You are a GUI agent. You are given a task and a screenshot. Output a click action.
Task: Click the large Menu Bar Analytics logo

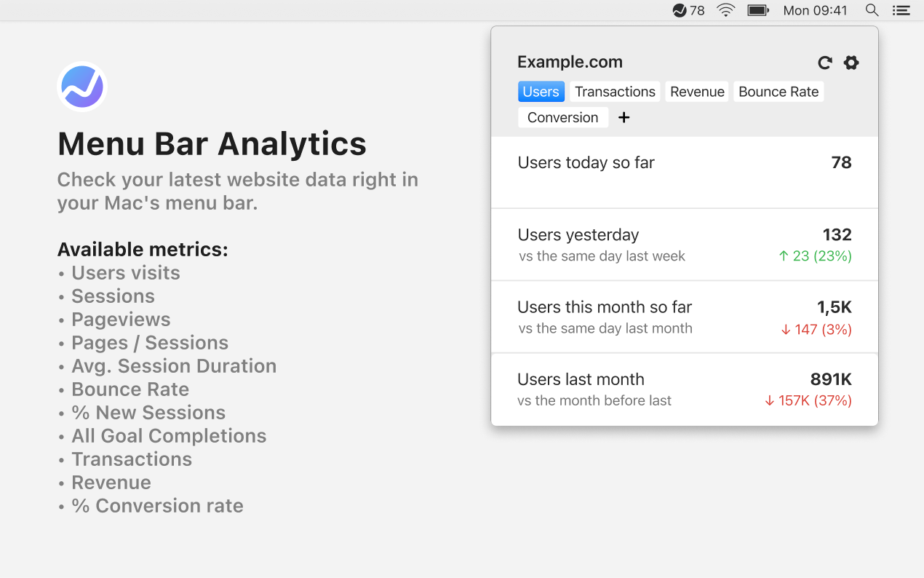[82, 86]
